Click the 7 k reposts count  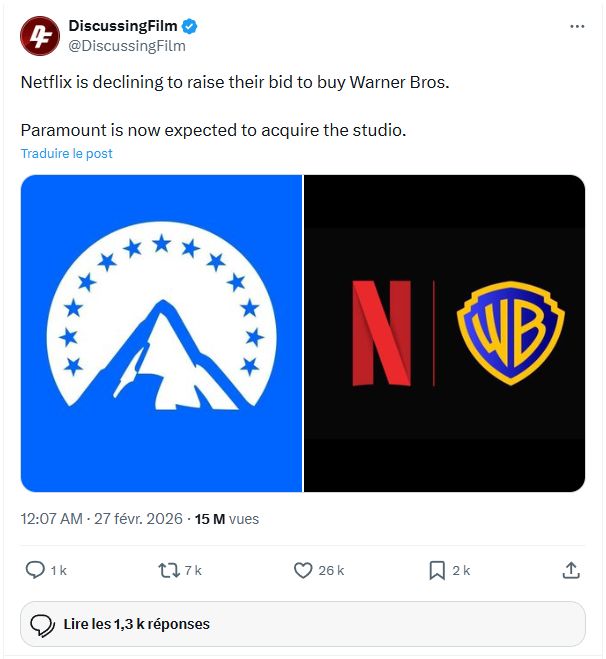(x=193, y=570)
